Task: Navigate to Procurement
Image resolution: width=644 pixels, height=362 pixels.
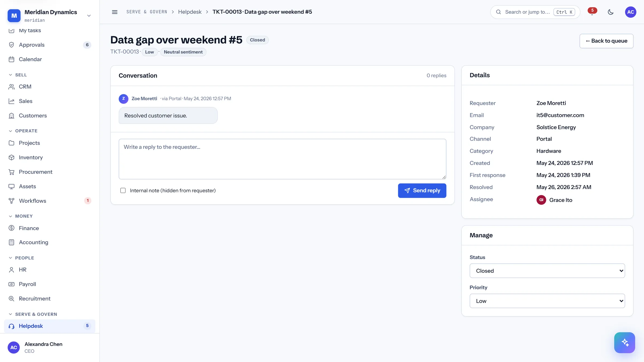Action: point(50,172)
